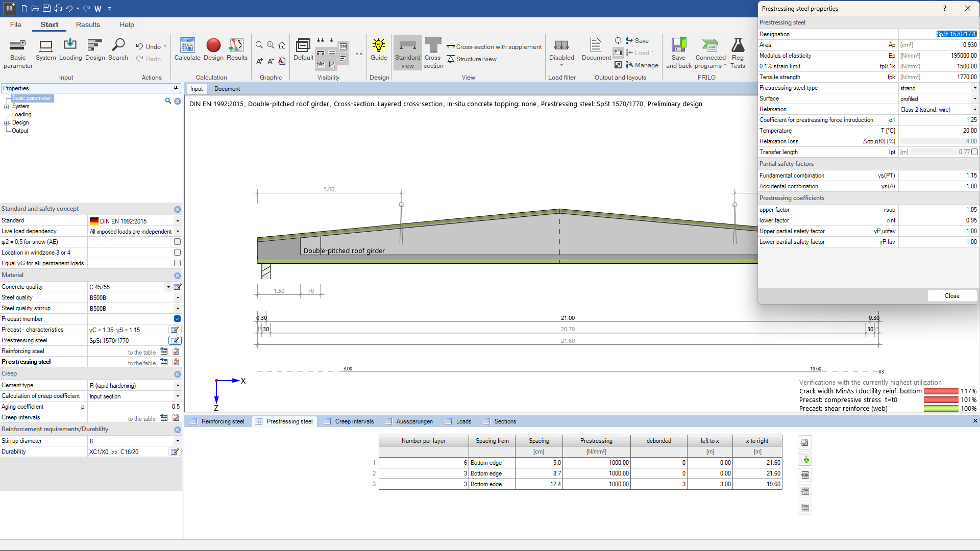Start the Calculate function
Image resolution: width=980 pixels, height=551 pixels.
pos(187,48)
